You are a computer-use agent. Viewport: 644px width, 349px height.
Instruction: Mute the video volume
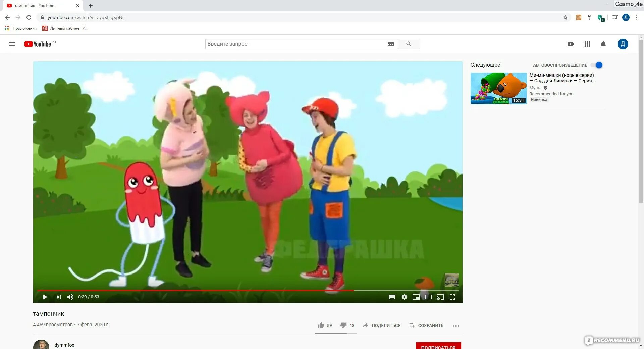click(x=70, y=297)
